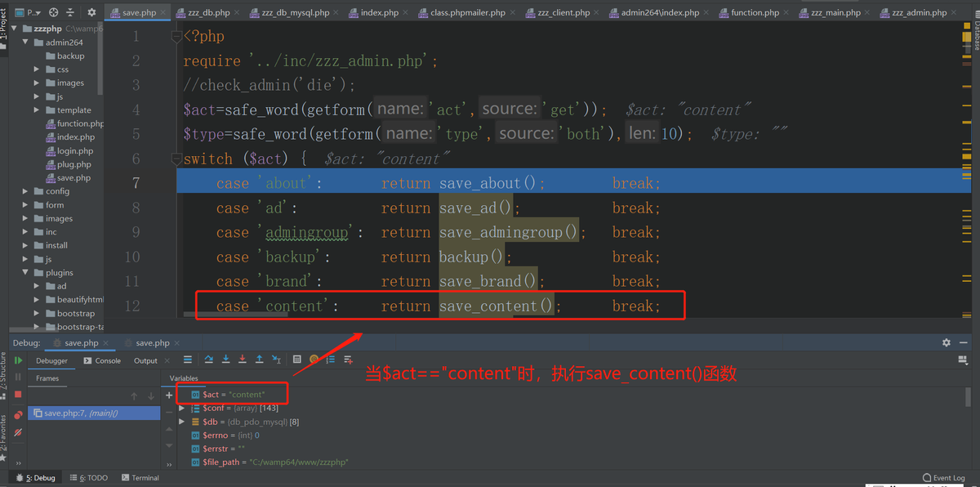Image resolution: width=980 pixels, height=487 pixels.
Task: Open the Debug panel settings gear
Action: tap(947, 343)
